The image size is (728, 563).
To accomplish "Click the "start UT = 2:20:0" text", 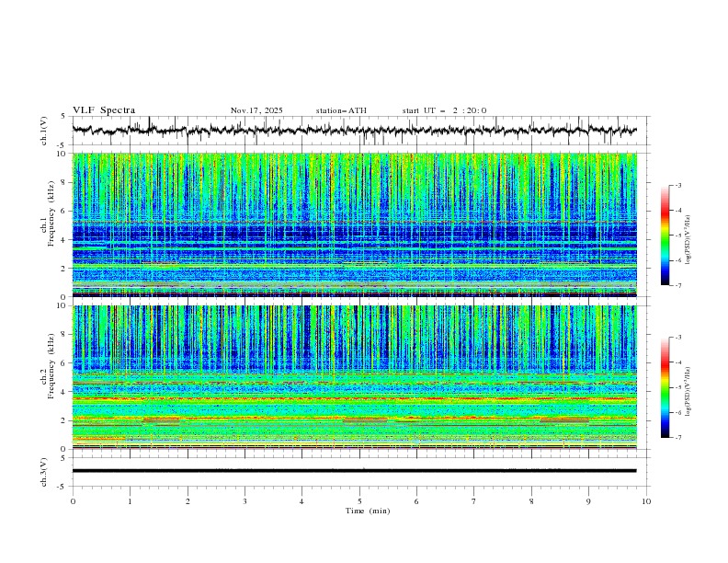I will (x=444, y=110).
